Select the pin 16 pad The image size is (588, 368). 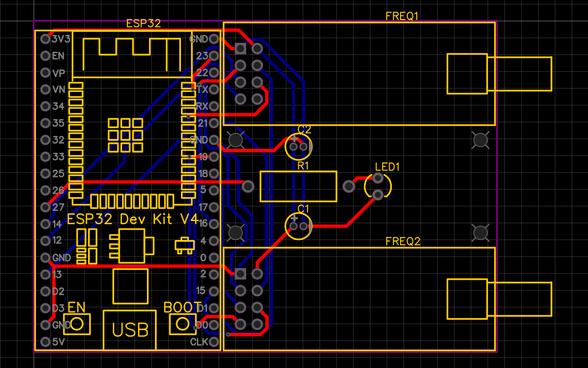pos(214,224)
